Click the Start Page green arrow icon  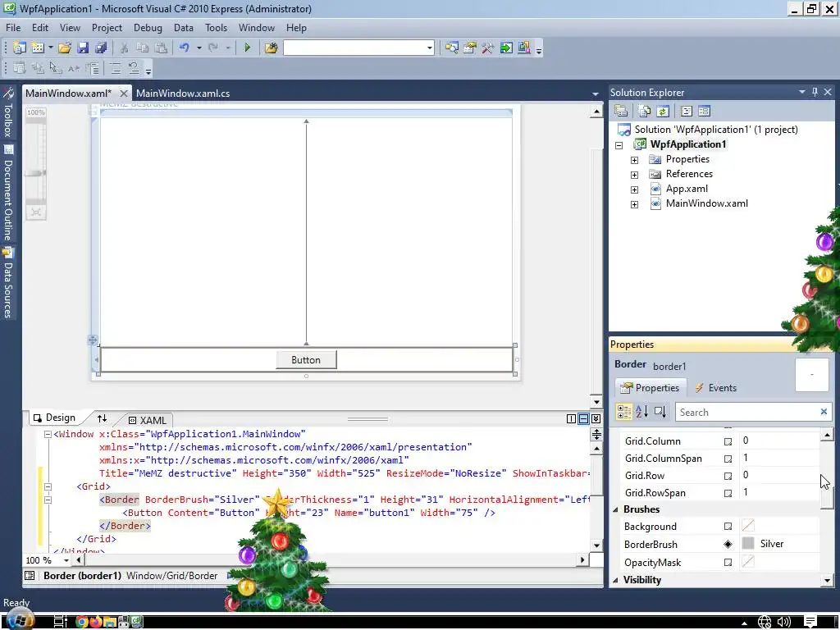(505, 48)
